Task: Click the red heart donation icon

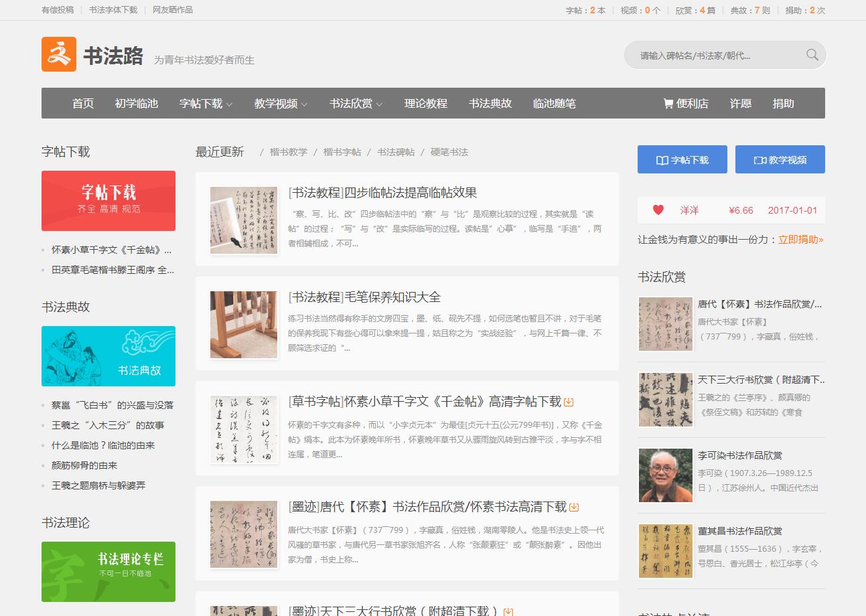Action: coord(658,210)
